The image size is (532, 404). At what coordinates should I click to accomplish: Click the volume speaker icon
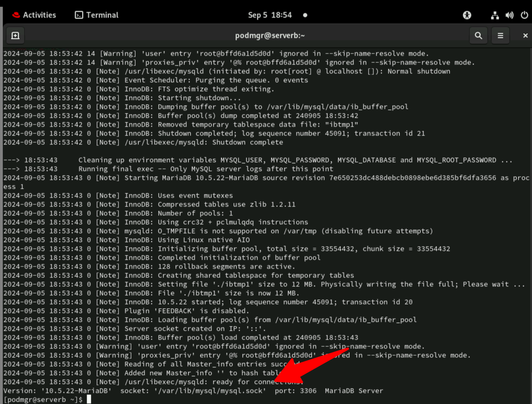510,15
